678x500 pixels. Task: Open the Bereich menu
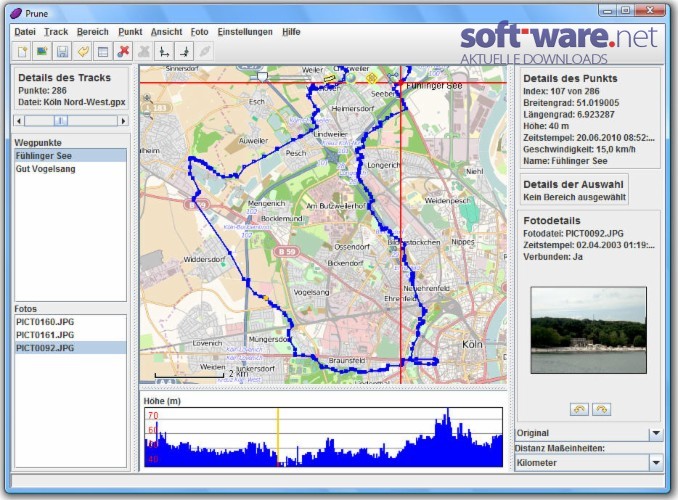click(93, 32)
